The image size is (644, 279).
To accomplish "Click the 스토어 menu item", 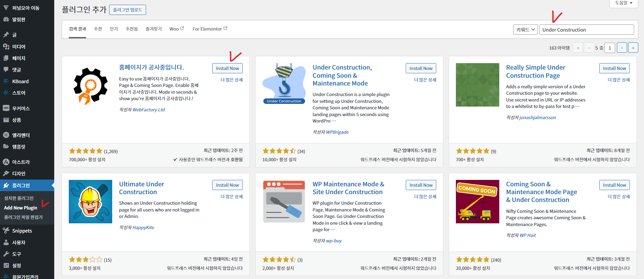I will click(27, 93).
